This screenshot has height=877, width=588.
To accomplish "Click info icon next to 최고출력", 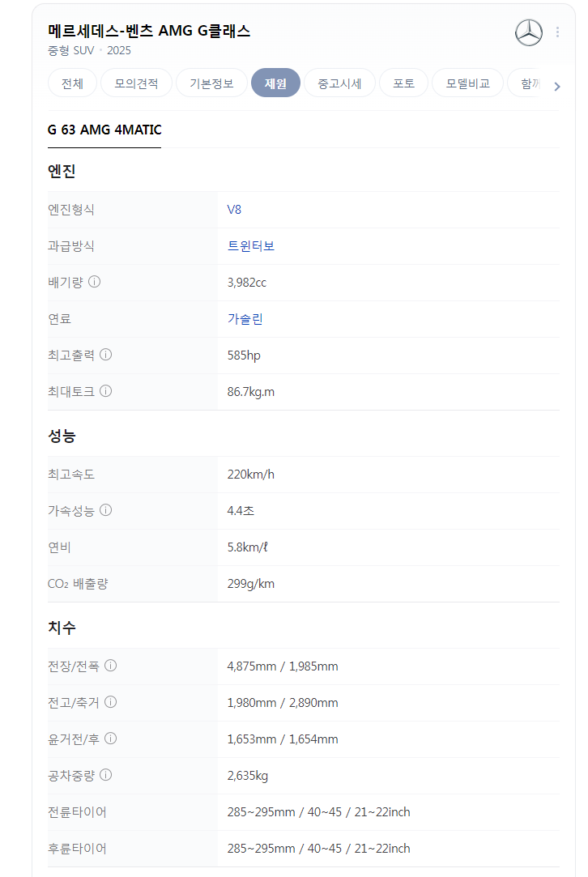I will (x=106, y=355).
